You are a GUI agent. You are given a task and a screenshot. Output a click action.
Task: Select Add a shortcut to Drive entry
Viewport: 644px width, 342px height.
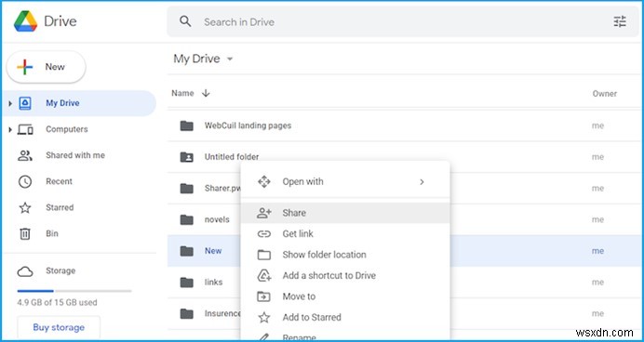(345, 276)
